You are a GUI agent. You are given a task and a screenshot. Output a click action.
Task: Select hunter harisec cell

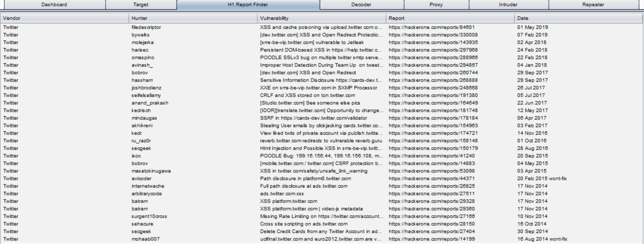point(193,50)
